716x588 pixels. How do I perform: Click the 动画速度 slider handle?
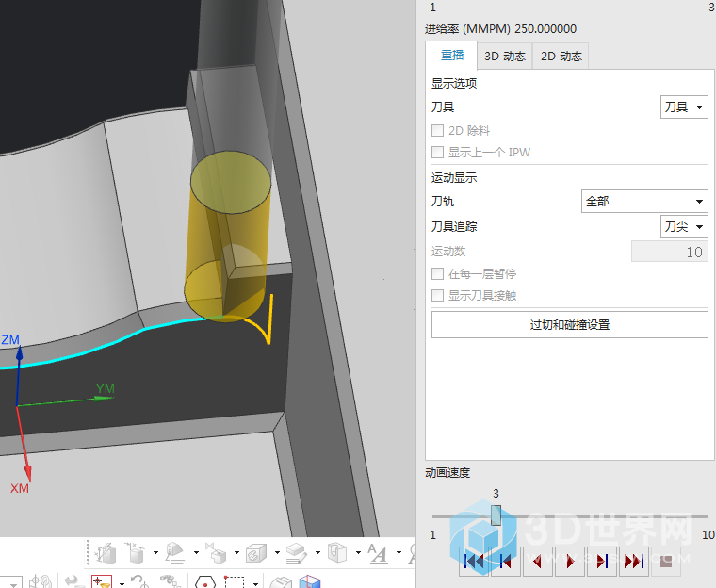click(496, 514)
